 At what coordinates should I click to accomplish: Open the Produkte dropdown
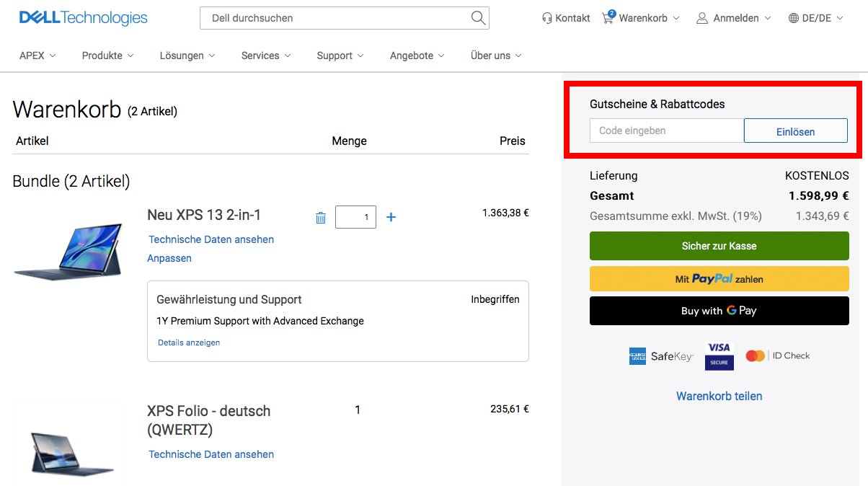coord(102,56)
